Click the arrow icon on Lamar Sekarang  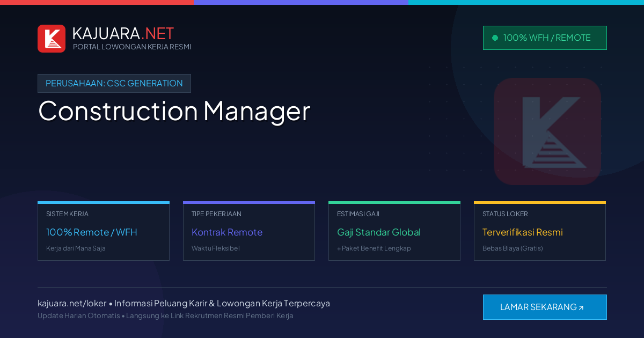(581, 308)
